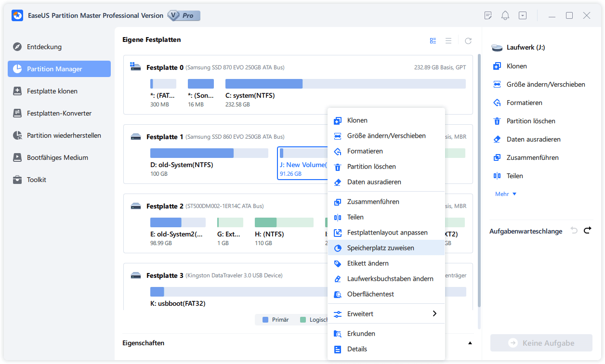Switch to the plain lines list view

[448, 41]
